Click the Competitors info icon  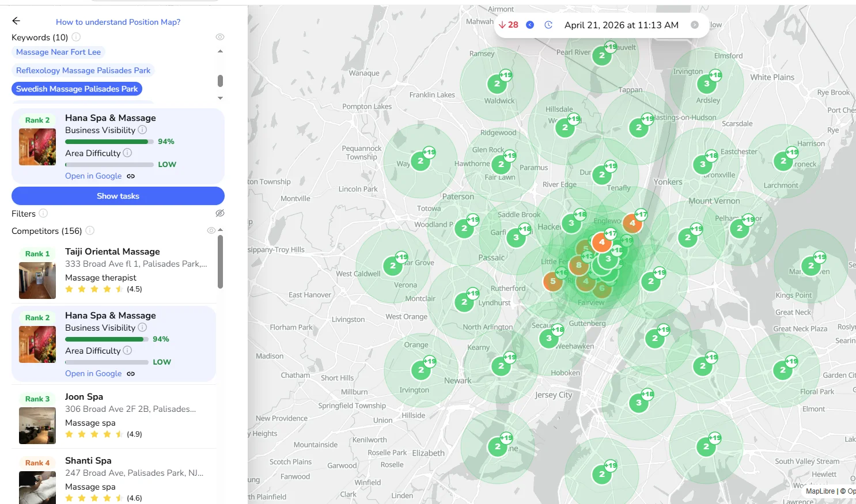90,231
